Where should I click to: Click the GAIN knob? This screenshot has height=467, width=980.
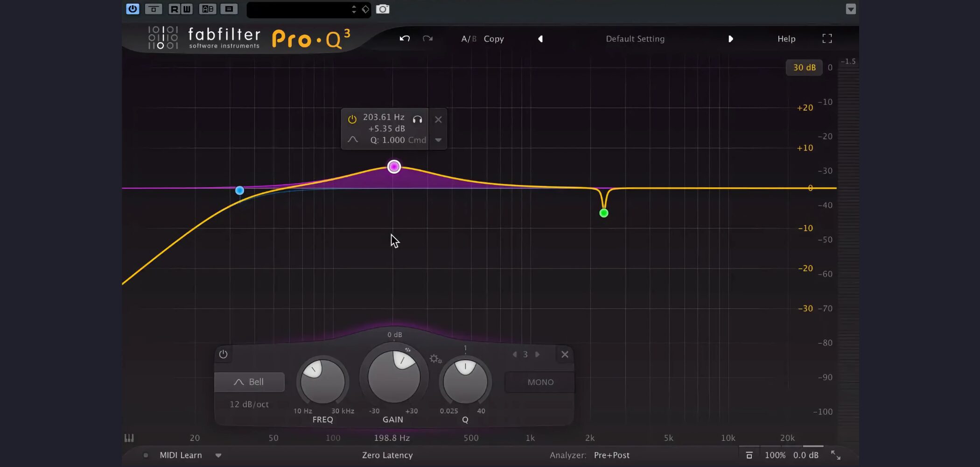coord(394,376)
